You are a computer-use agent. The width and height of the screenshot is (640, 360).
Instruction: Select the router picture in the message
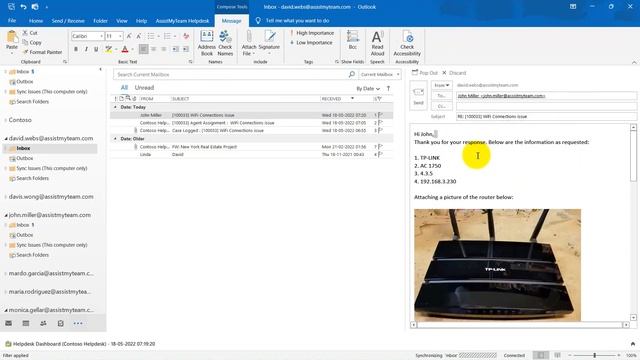[x=497, y=265]
